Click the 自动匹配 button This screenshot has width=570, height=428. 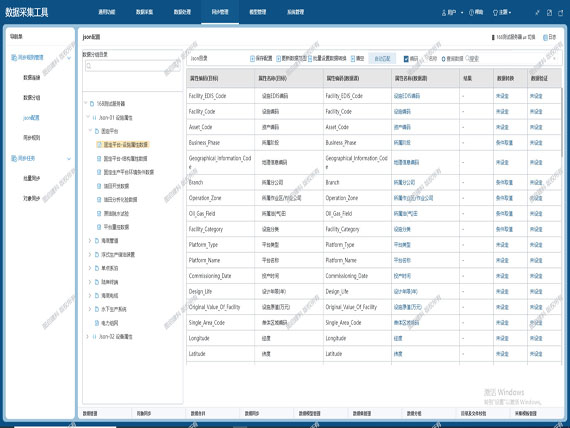tap(382, 59)
